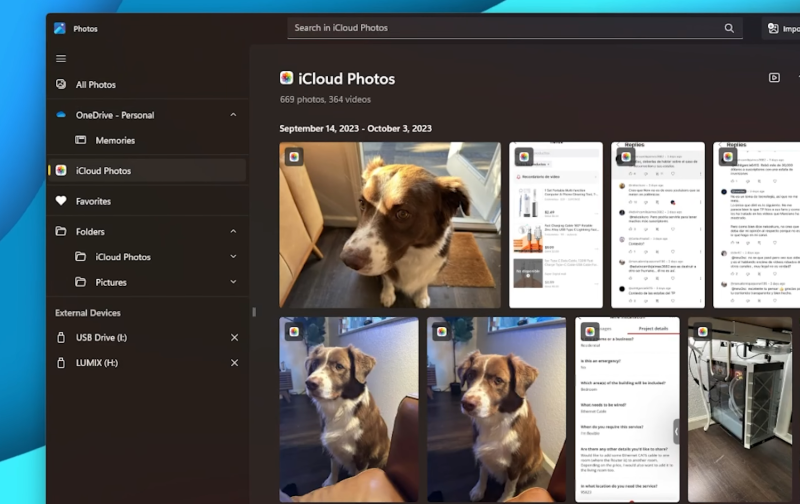The image size is (800, 504).
Task: Expand the iCloud Photos folder chevron
Action: pos(233,257)
